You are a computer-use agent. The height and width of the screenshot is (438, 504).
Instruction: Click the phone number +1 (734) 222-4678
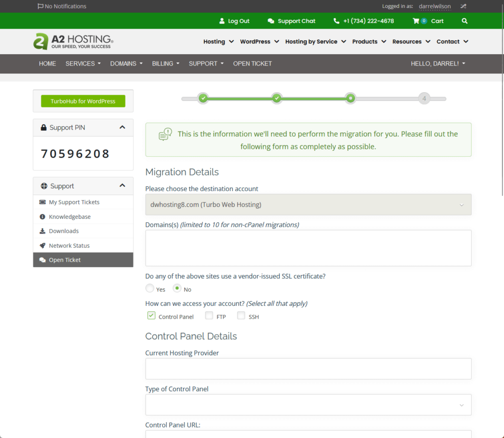(368, 21)
